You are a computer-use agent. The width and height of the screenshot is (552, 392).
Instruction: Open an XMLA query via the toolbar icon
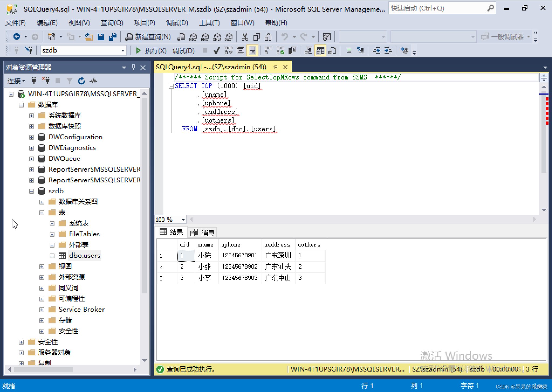point(217,37)
